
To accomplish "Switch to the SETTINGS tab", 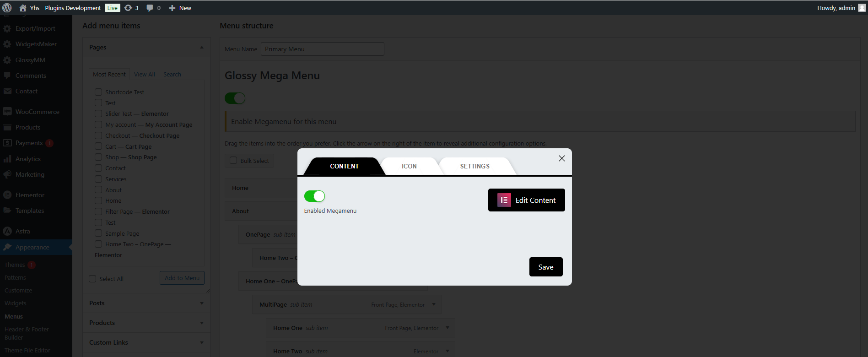I will [475, 166].
